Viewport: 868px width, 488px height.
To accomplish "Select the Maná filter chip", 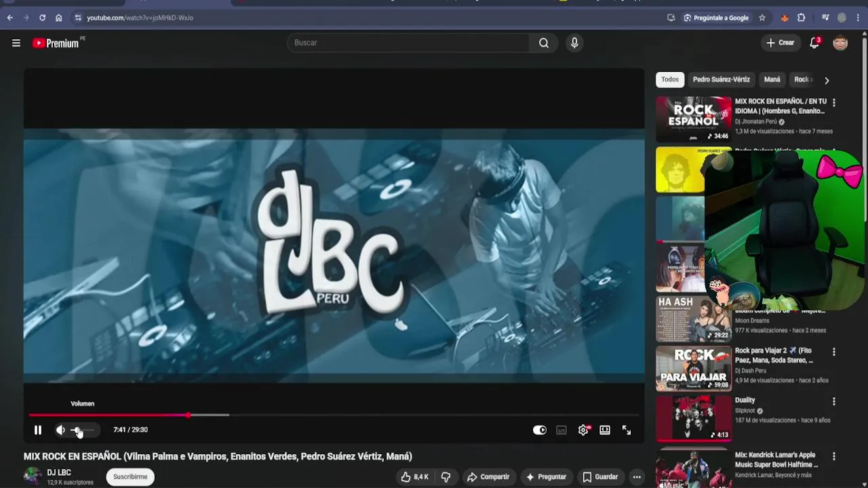I will point(772,79).
